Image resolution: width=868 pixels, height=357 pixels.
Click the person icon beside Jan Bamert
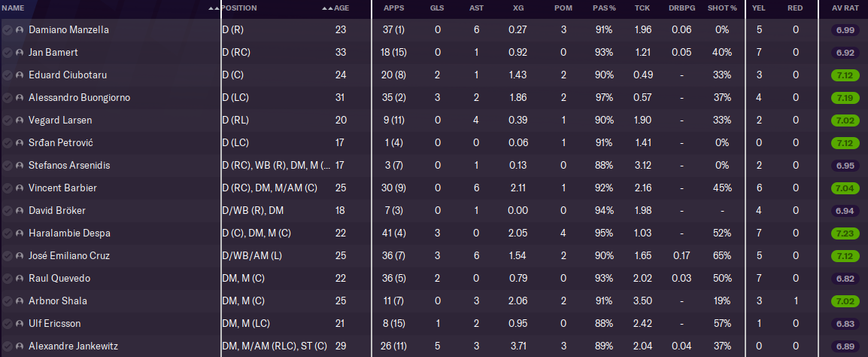[x=20, y=53]
